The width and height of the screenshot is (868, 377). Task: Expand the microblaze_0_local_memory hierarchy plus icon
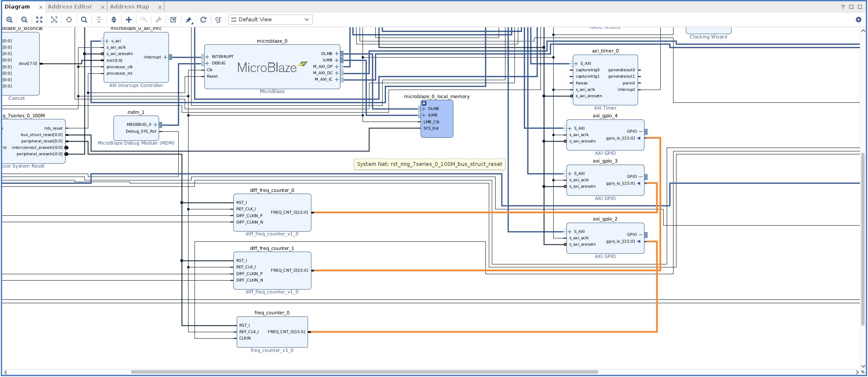pyautogui.click(x=424, y=103)
